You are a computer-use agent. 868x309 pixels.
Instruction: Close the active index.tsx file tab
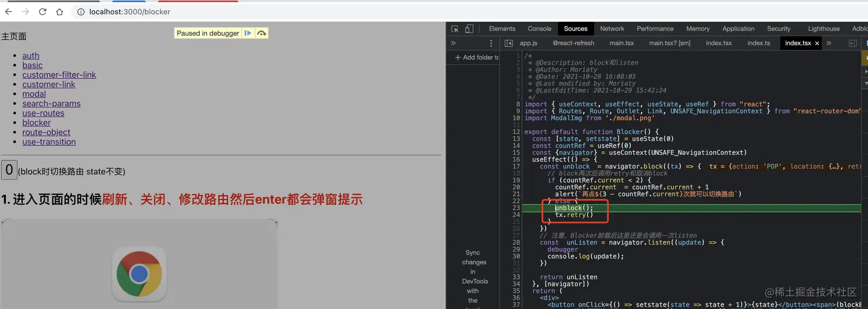pos(816,43)
